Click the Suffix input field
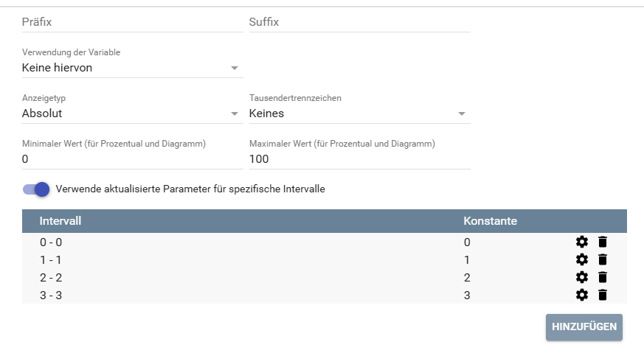This screenshot has height=353, width=644. [x=359, y=23]
